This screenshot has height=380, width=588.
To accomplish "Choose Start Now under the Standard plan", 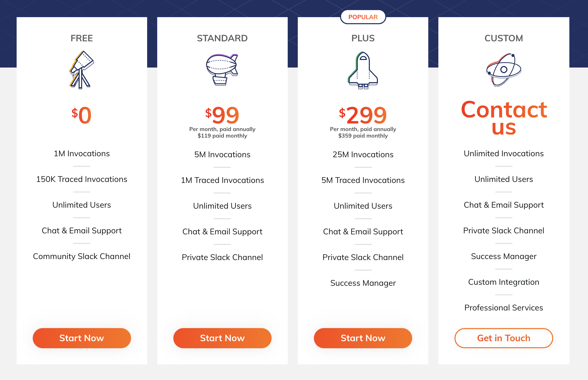I will pyautogui.click(x=222, y=338).
